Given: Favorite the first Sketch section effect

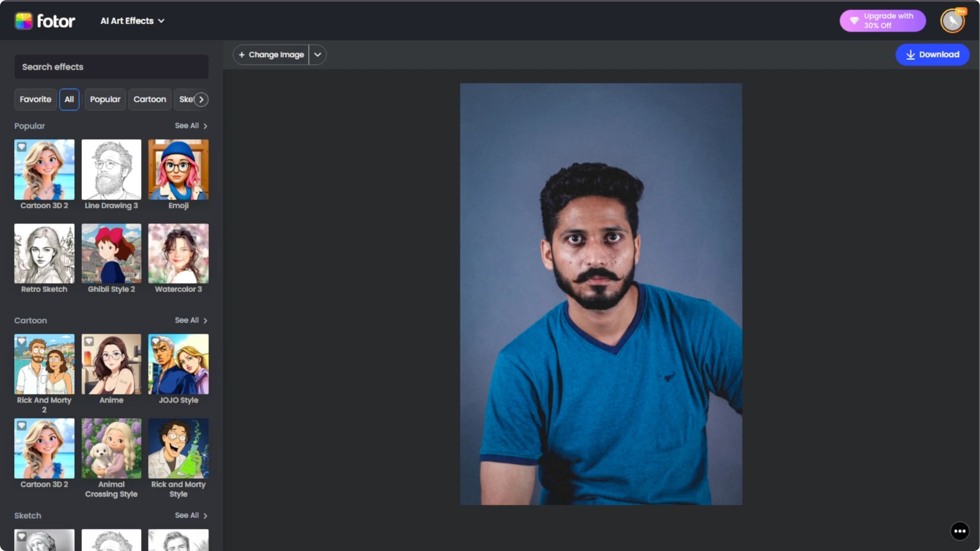Looking at the screenshot, I should 22,536.
